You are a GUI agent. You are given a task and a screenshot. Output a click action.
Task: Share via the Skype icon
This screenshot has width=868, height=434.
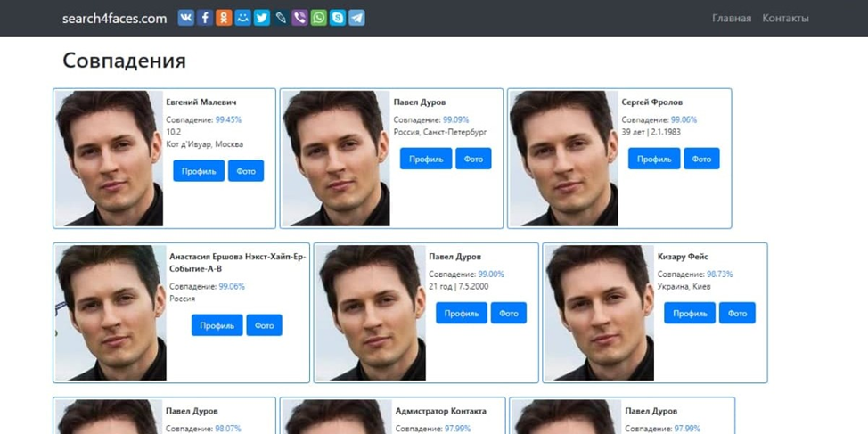point(338,18)
